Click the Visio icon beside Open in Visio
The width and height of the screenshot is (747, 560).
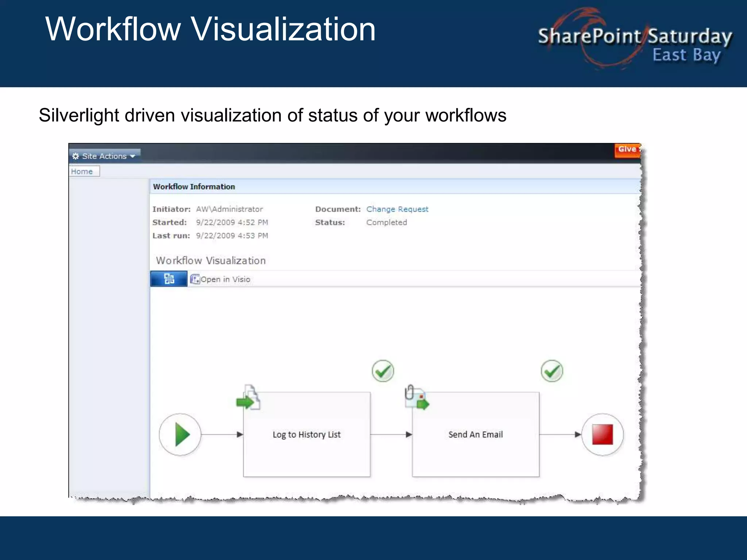tap(195, 279)
